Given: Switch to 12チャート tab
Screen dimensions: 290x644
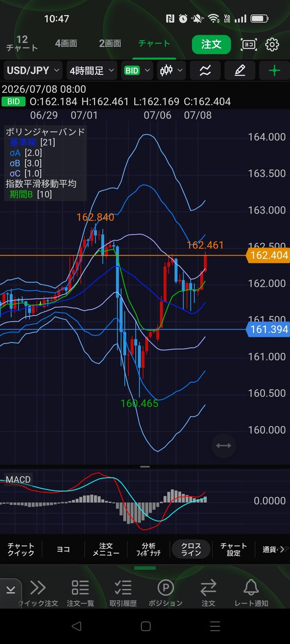Looking at the screenshot, I should [22, 43].
